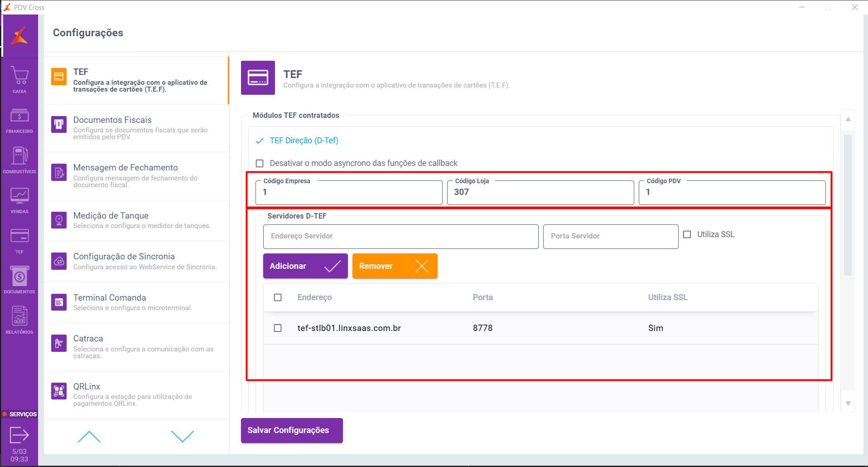This screenshot has width=868, height=467.
Task: Open the Documentos section
Action: (19, 280)
